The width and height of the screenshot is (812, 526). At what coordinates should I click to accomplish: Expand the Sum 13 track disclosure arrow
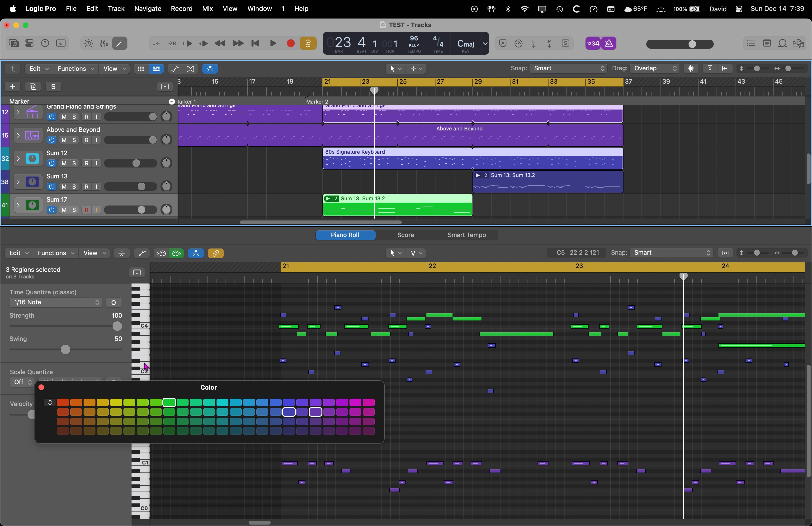pyautogui.click(x=18, y=182)
